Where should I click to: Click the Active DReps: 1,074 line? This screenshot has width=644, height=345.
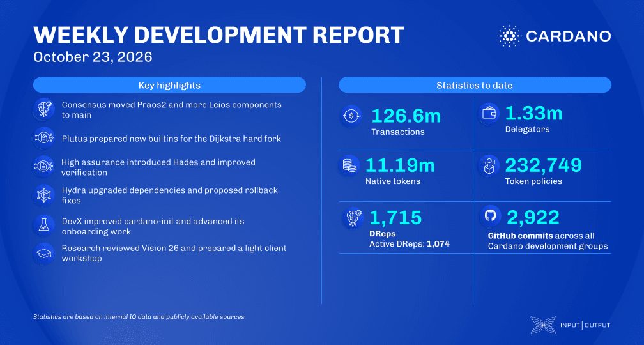pos(410,244)
